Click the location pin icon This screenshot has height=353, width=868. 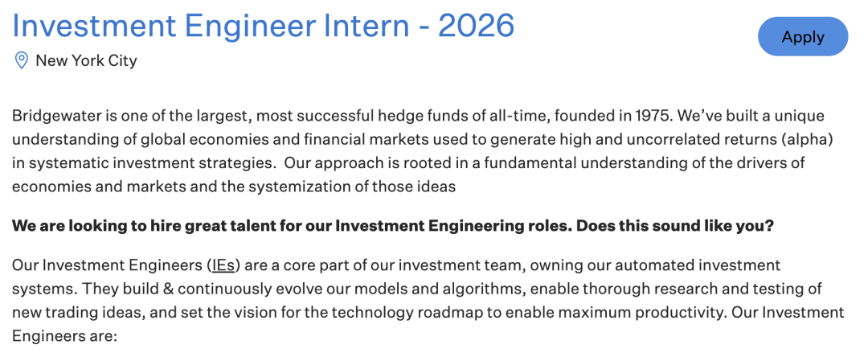click(21, 60)
